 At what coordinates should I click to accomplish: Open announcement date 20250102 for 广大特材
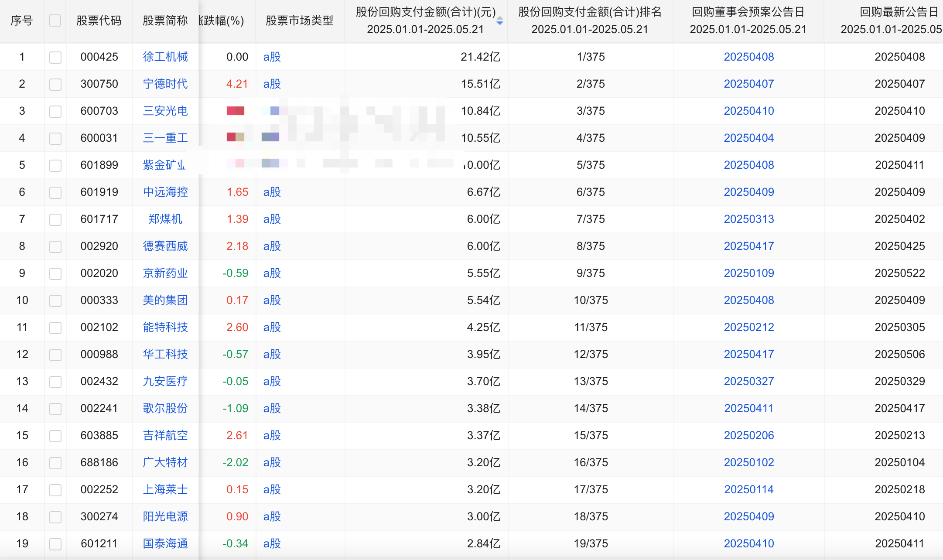click(749, 462)
